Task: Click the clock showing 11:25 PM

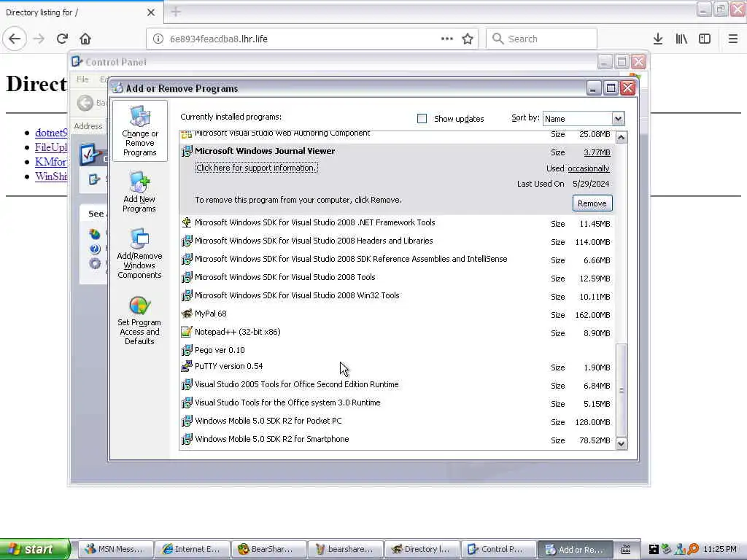Action: (720, 549)
